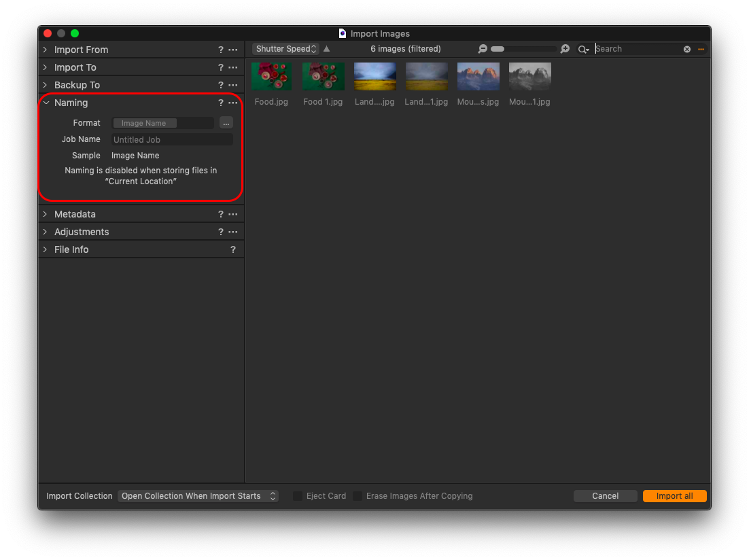Enable the Eject Card checkbox

[x=298, y=496]
